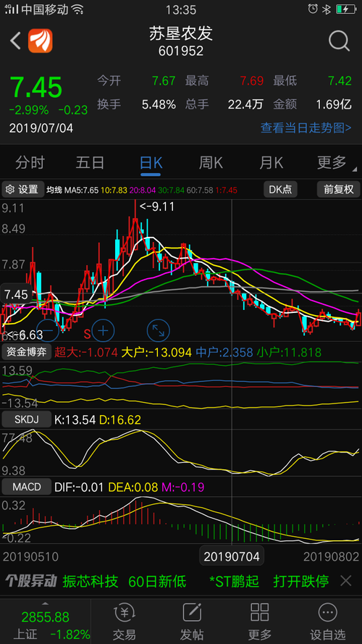The width and height of the screenshot is (362, 644).
Task: Tap the back arrow icon
Action: (x=16, y=41)
